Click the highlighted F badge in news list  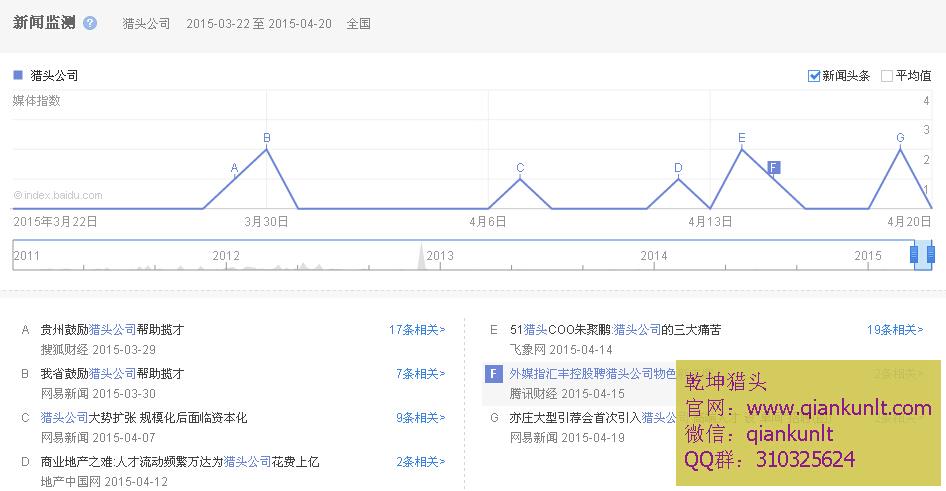point(492,373)
